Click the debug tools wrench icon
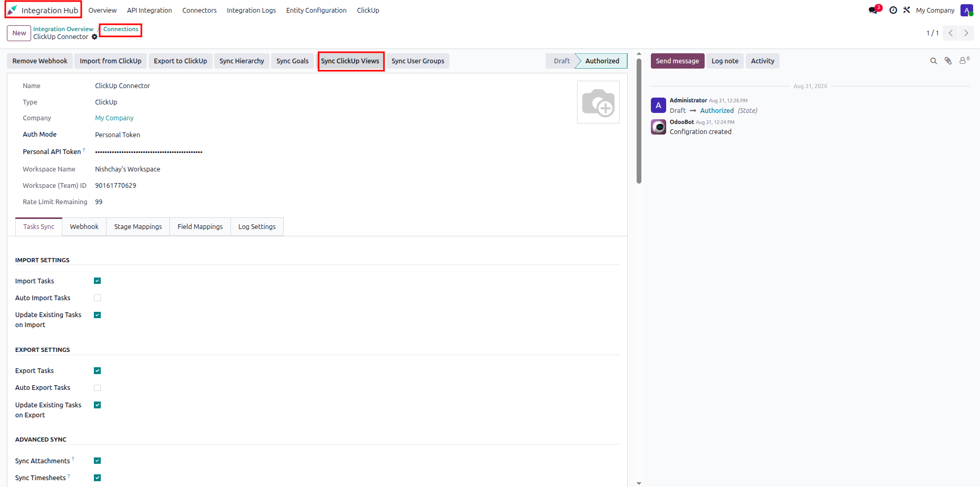 coord(907,10)
